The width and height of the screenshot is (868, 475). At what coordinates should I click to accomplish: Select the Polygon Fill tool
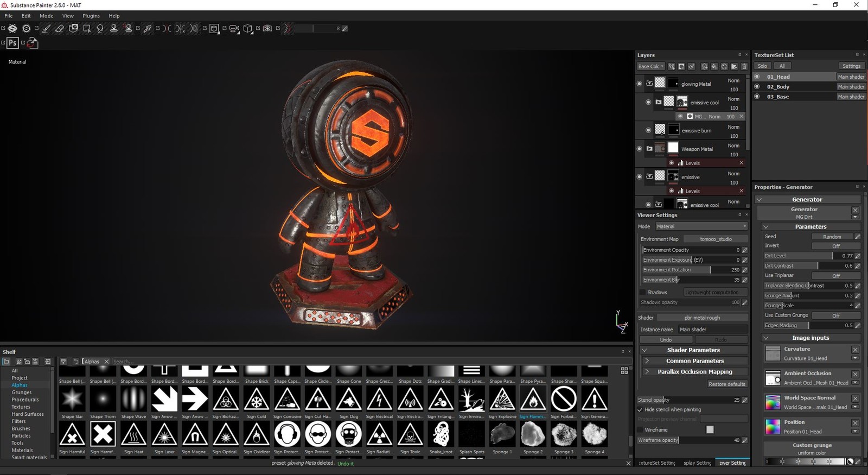pos(87,29)
